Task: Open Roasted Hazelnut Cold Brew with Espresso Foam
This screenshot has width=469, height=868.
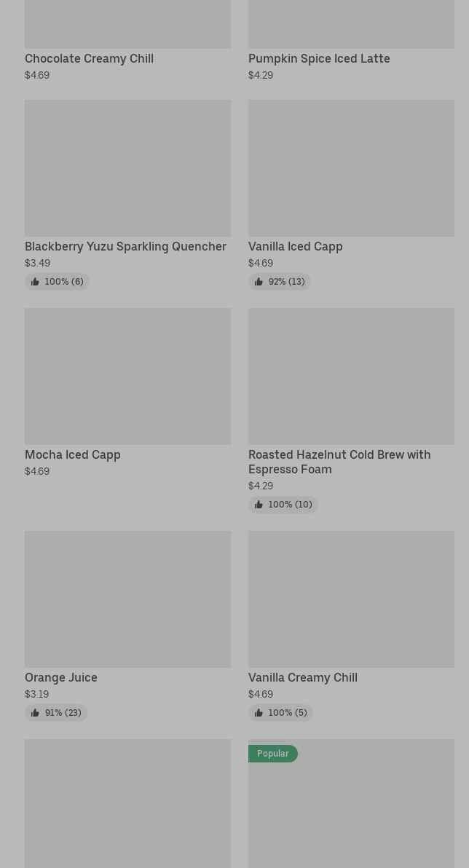Action: coord(339,462)
